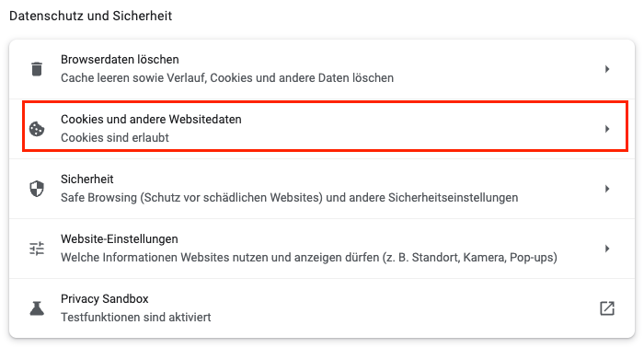
Task: Expand the Website-Einstellungen row arrow
Action: pyautogui.click(x=607, y=249)
